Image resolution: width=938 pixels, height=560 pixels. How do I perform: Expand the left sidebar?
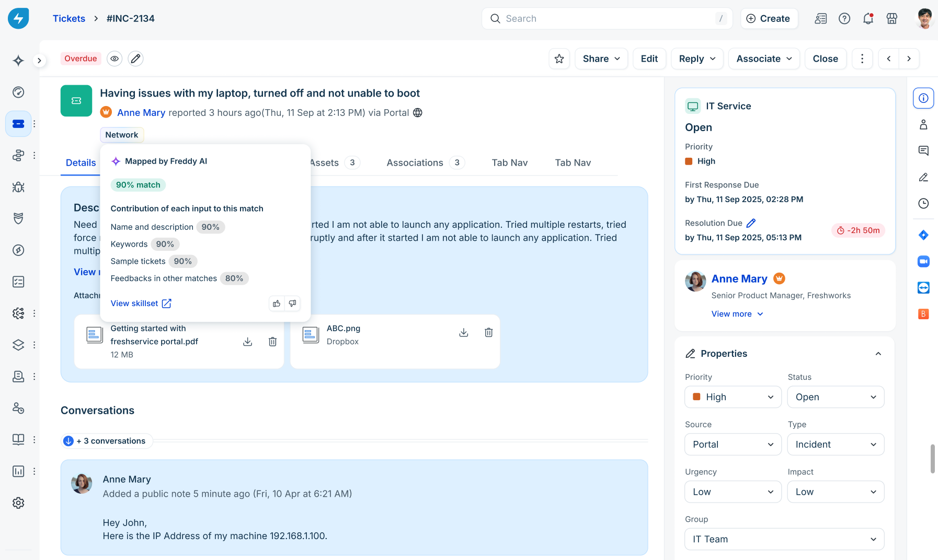coord(39,61)
